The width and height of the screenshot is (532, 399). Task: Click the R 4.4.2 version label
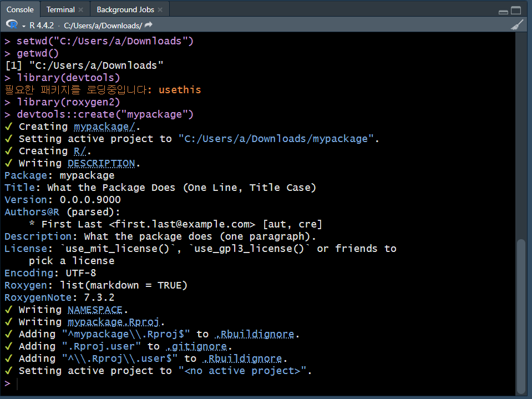tap(42, 26)
